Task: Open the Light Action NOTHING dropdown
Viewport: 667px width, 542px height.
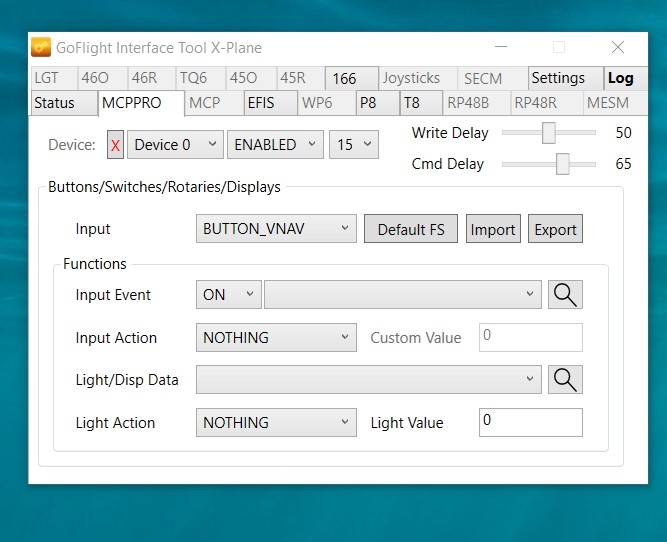Action: pyautogui.click(x=276, y=422)
